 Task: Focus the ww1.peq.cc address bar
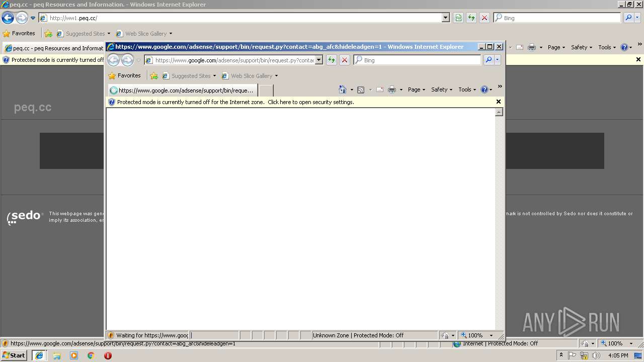pyautogui.click(x=244, y=18)
